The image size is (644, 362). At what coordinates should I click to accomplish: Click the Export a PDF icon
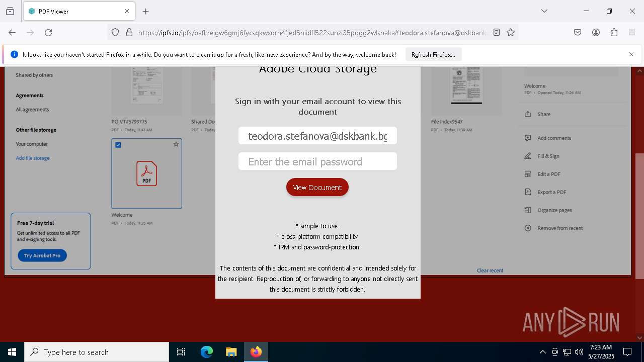coord(528,192)
